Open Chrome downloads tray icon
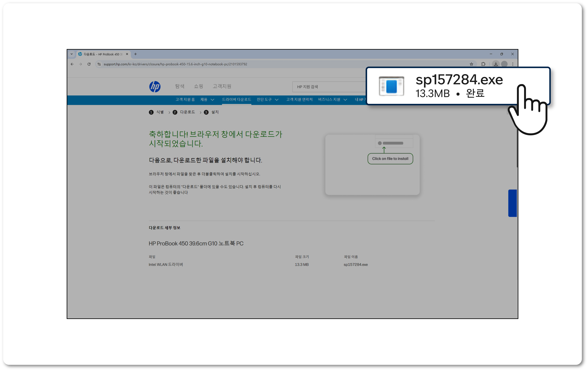Image resolution: width=588 pixels, height=371 pixels. pyautogui.click(x=496, y=64)
